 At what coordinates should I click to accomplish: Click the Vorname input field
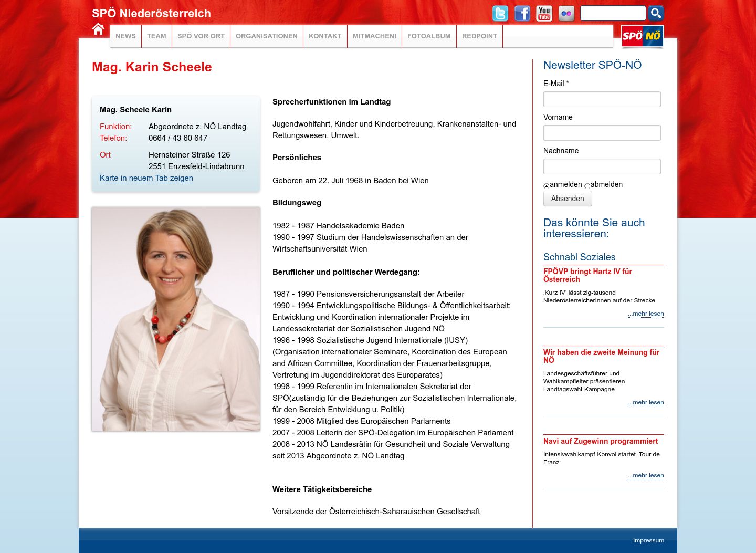(602, 133)
